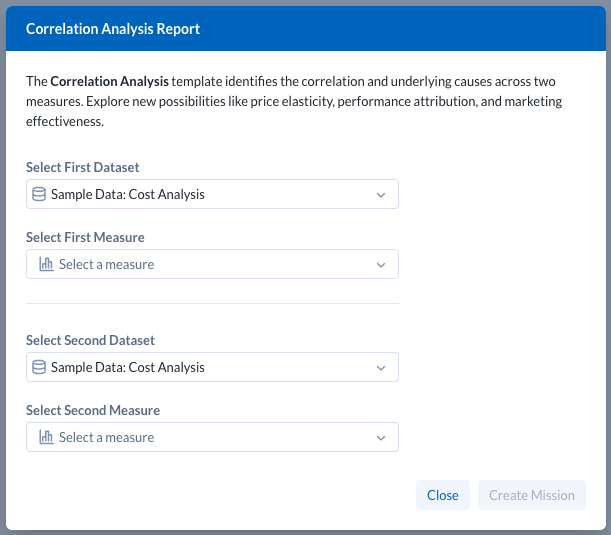This screenshot has height=535, width=611.
Task: Click the database icon in First Dataset field
Action: pyautogui.click(x=39, y=194)
